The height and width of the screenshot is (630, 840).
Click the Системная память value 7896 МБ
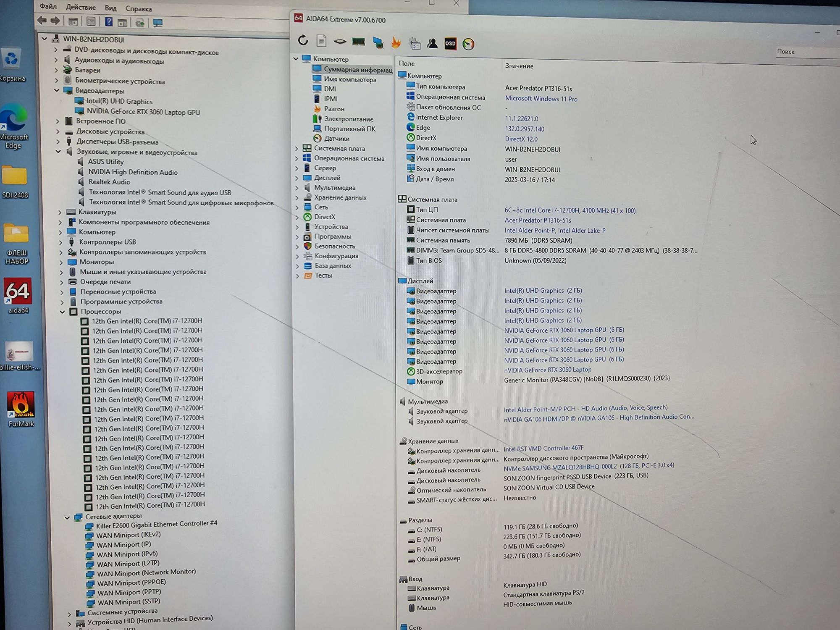click(x=538, y=241)
